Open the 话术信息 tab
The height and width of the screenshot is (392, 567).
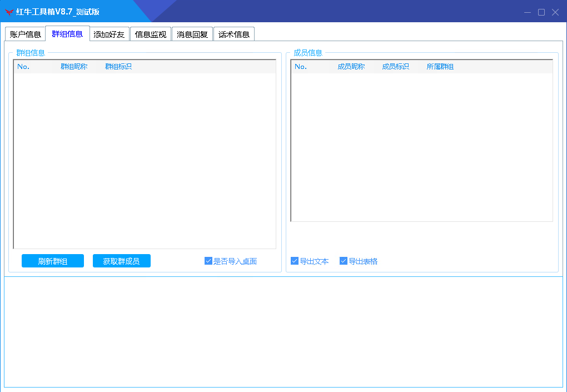click(x=234, y=34)
